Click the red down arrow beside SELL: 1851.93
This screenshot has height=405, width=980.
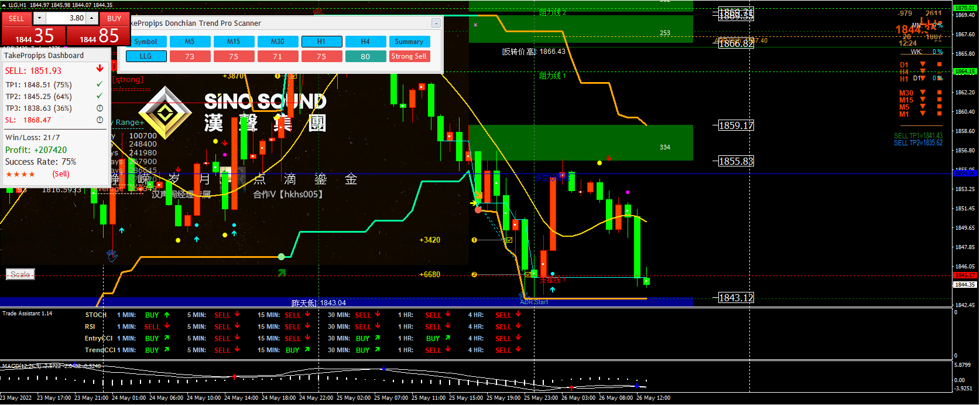pyautogui.click(x=100, y=69)
